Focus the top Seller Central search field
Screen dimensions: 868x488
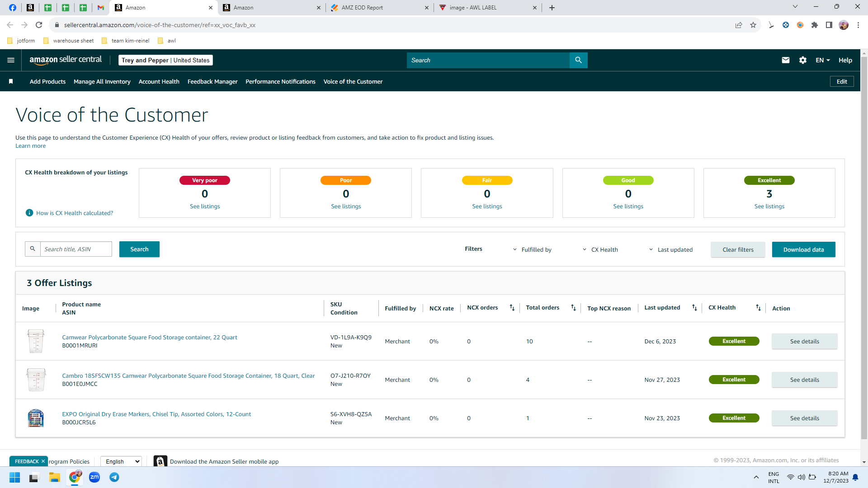488,60
